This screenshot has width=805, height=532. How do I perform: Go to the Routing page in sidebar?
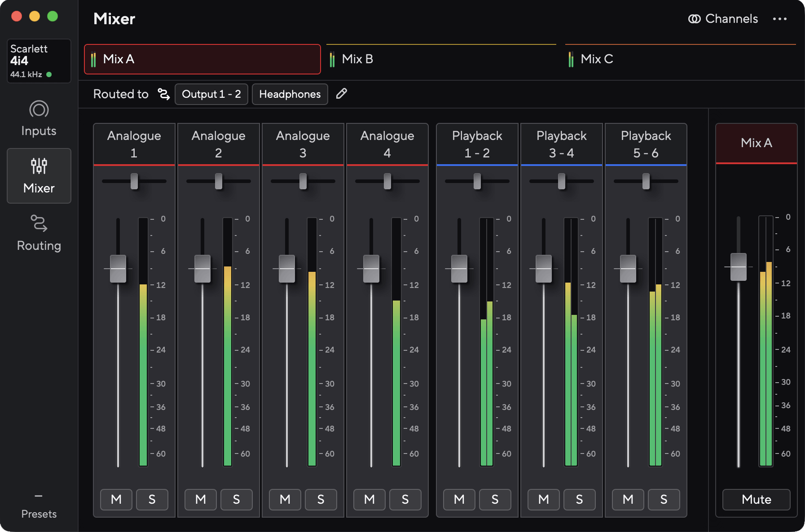[x=39, y=233]
